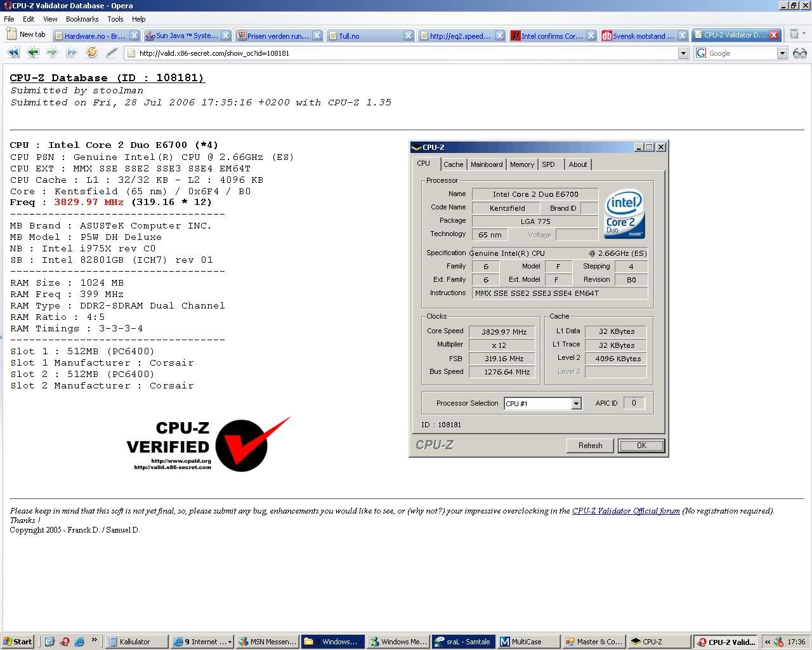The height and width of the screenshot is (650, 812).
Task: Open the Windows Me... taskbar button
Action: (398, 642)
